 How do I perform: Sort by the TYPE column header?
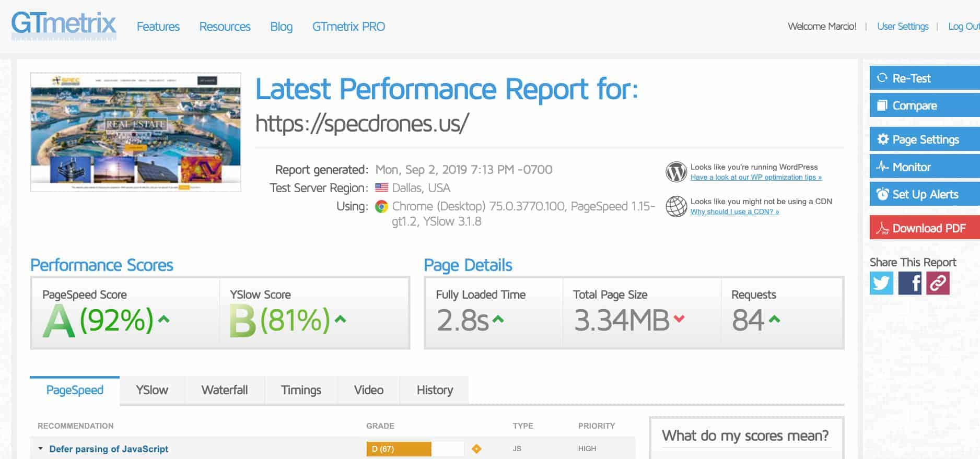point(523,426)
